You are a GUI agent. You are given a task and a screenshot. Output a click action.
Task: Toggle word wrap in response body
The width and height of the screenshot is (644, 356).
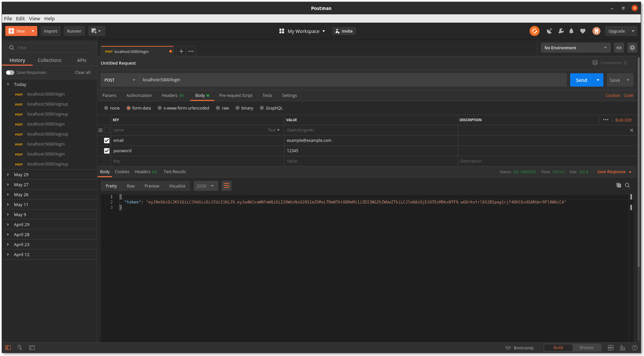(x=226, y=186)
